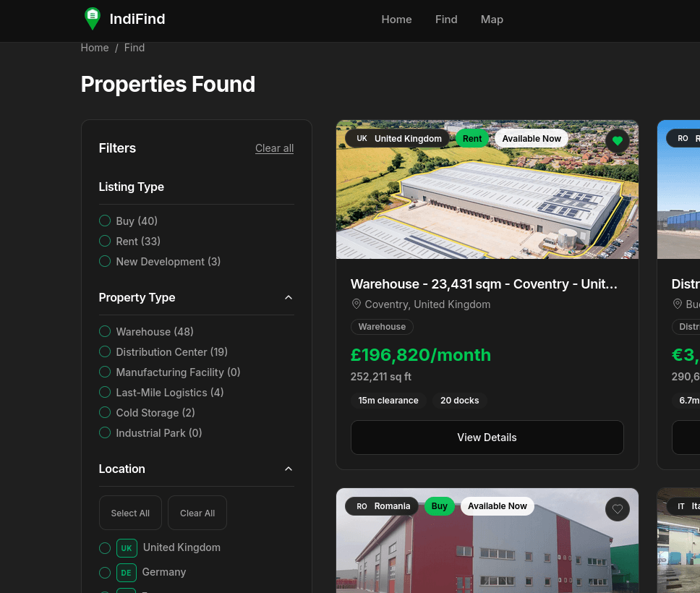Image resolution: width=700 pixels, height=593 pixels.
Task: Select the Buy (40) listing type
Action: coord(105,221)
